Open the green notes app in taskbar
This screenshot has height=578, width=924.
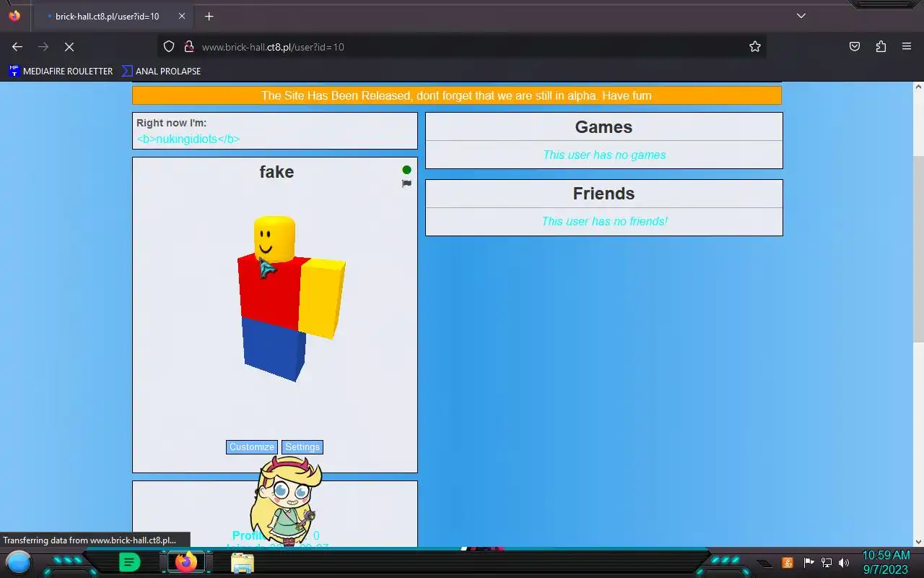point(129,562)
